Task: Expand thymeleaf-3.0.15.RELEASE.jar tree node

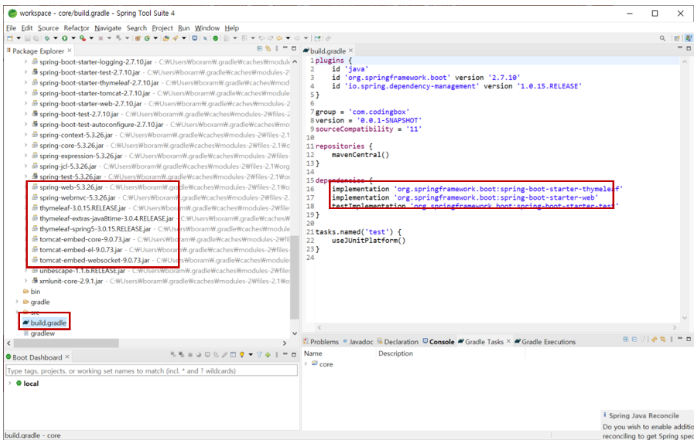Action: click(x=25, y=208)
